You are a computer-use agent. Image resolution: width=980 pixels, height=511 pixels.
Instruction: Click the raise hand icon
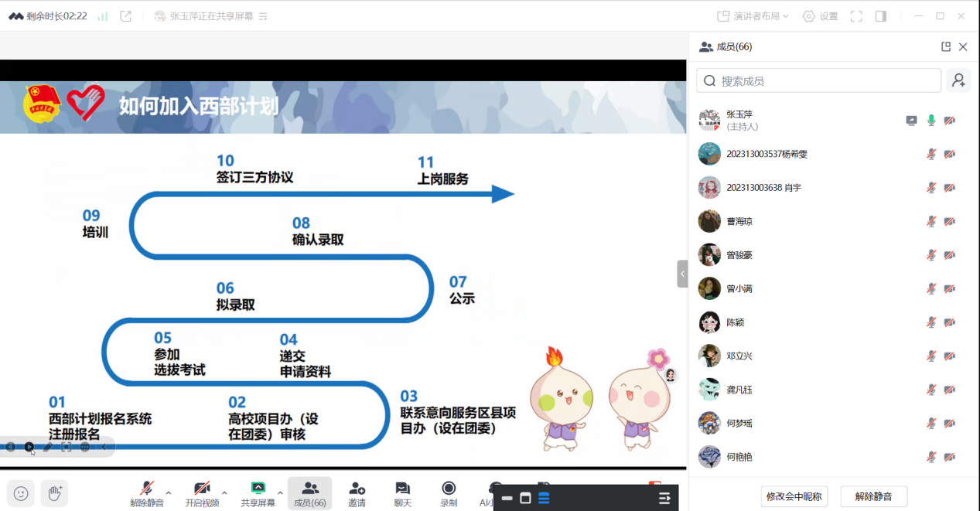pos(54,492)
